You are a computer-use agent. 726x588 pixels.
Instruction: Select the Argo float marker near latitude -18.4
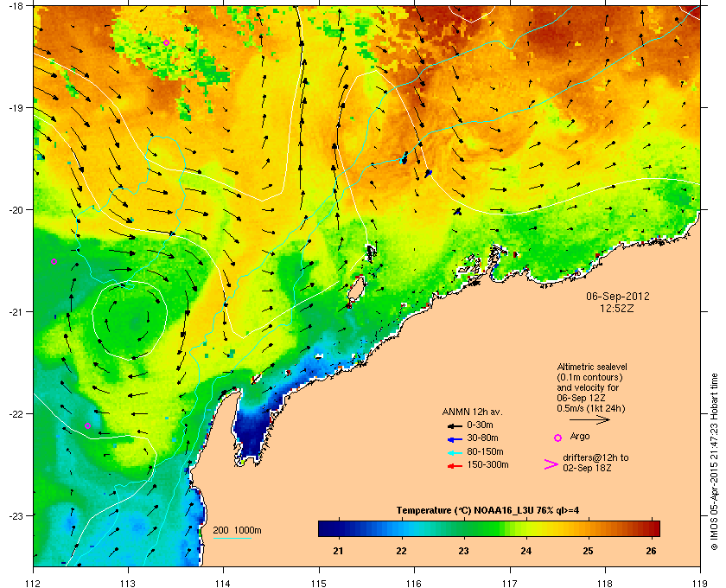click(x=166, y=42)
